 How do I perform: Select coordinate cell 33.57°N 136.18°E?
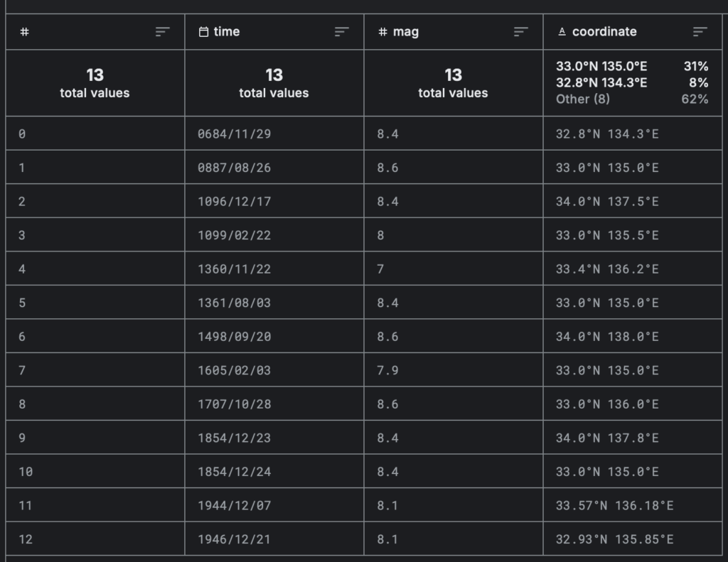point(614,505)
